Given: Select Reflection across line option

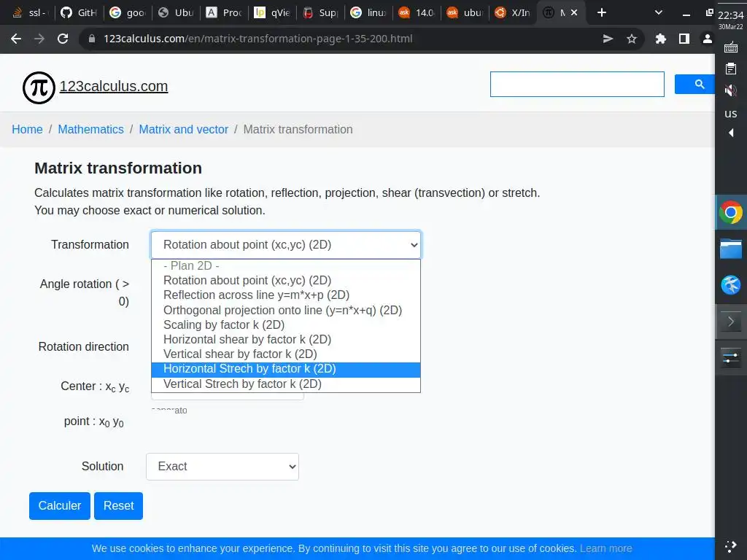Looking at the screenshot, I should pos(286,295).
